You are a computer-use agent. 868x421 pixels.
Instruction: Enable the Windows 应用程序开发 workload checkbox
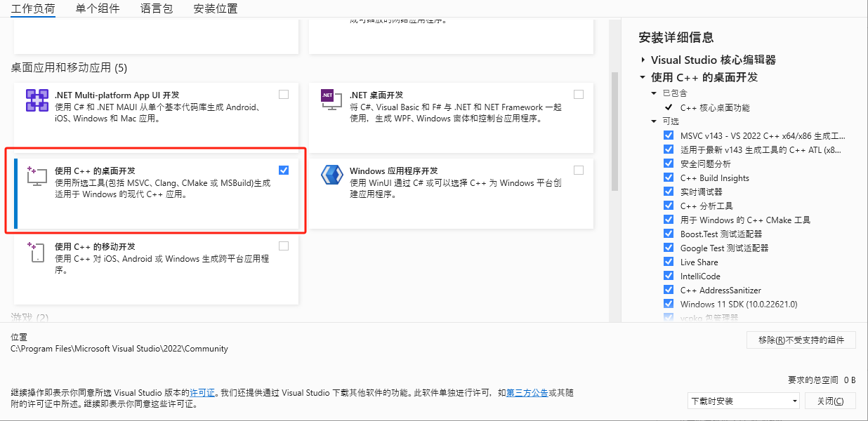tap(579, 170)
